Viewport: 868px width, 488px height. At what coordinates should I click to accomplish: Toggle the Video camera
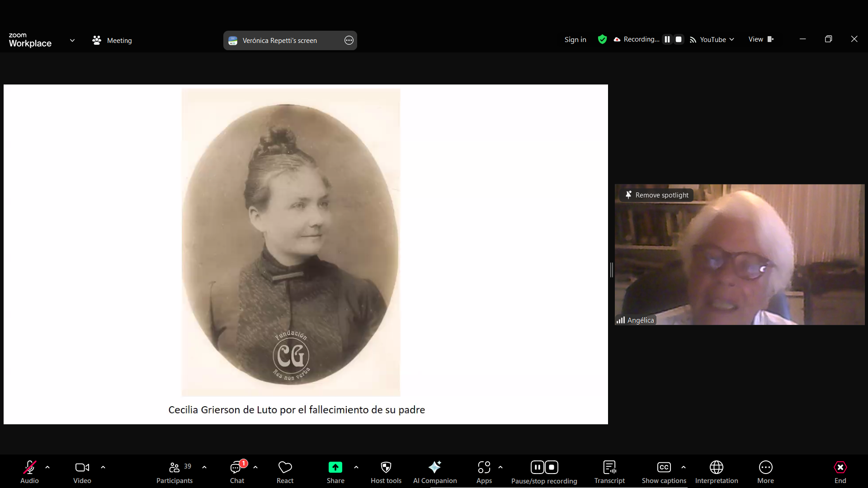pyautogui.click(x=82, y=471)
